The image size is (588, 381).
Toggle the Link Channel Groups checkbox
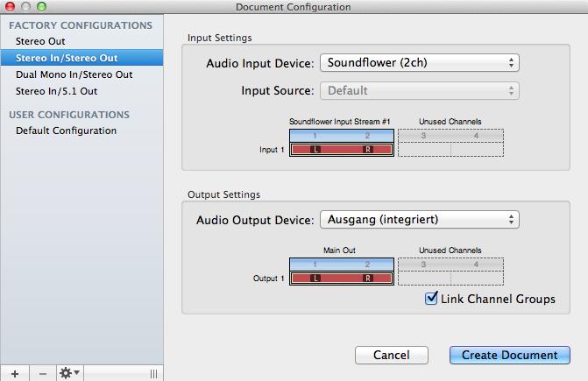pyautogui.click(x=431, y=298)
